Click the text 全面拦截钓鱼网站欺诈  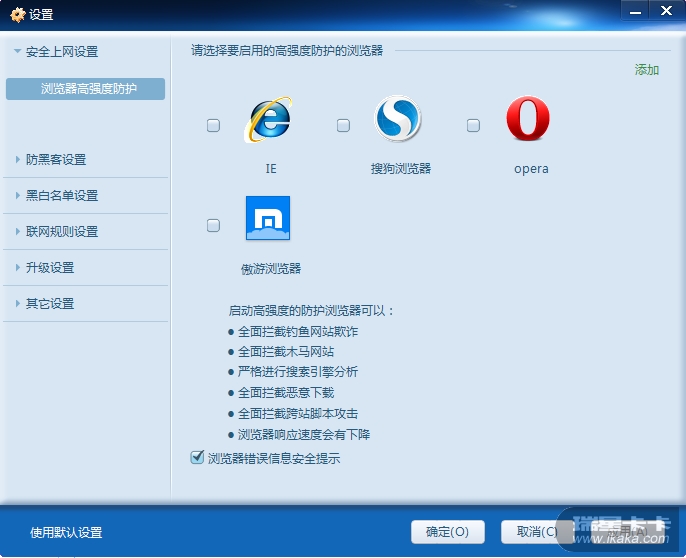pos(298,332)
